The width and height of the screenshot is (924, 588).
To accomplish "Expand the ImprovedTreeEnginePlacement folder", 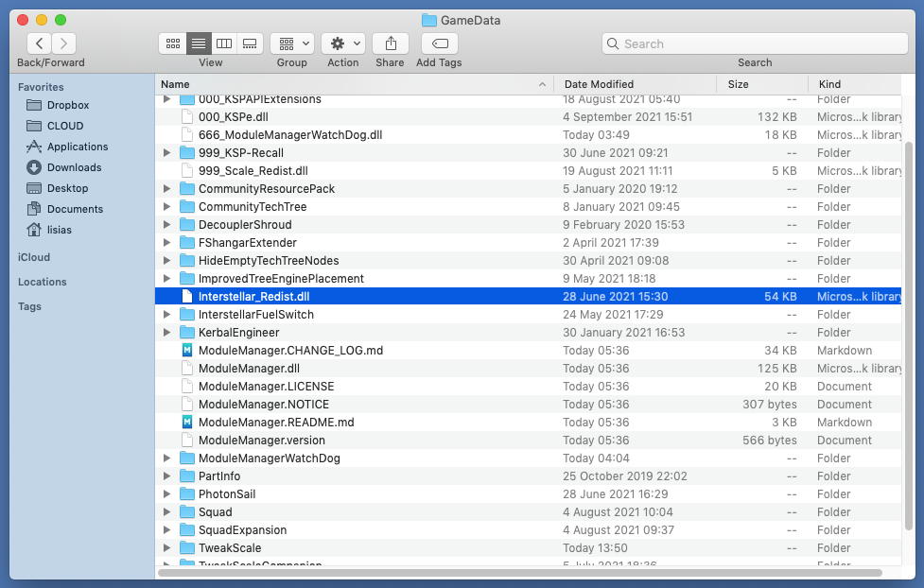I will coord(166,279).
